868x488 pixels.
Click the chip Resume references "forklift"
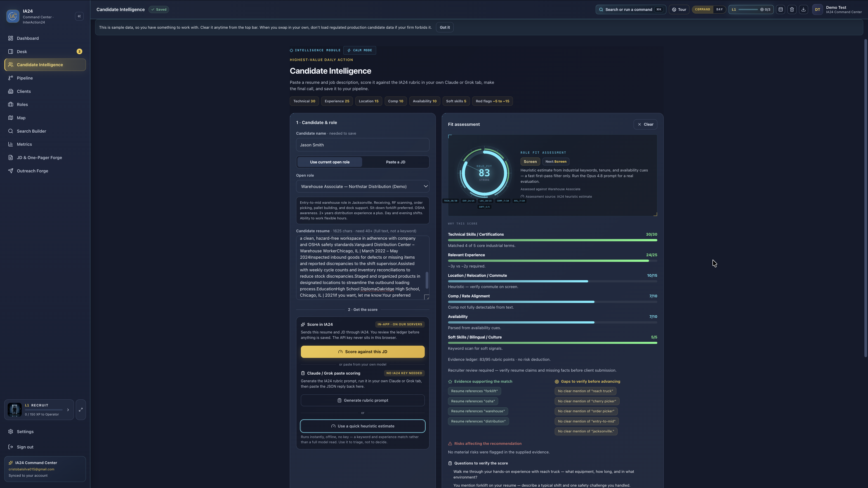tap(474, 391)
